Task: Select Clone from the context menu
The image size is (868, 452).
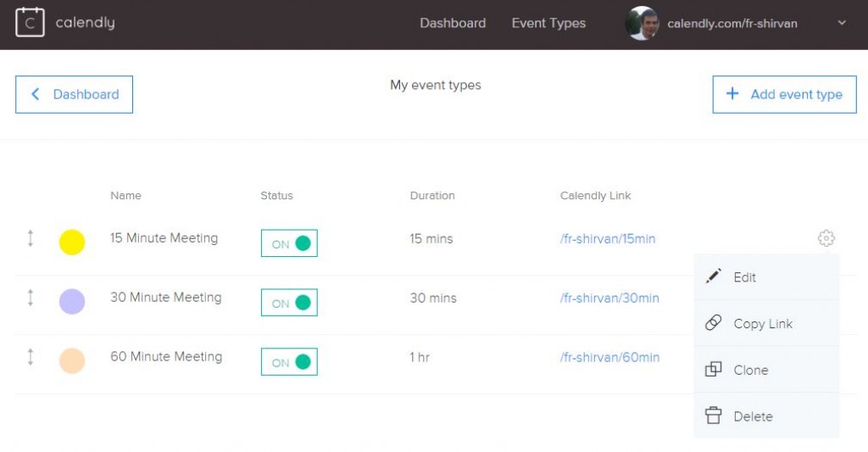Action: (766, 370)
